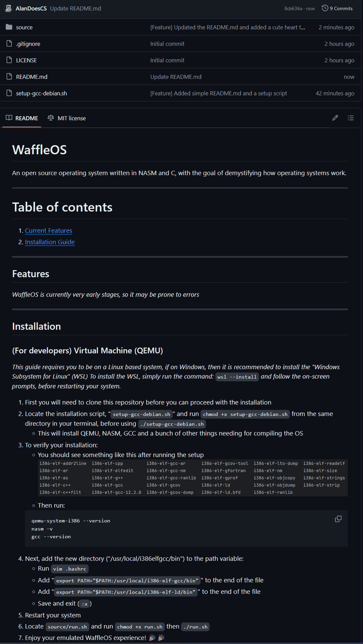Open the .gitignore file
The width and height of the screenshot is (363, 644).
click(x=28, y=44)
